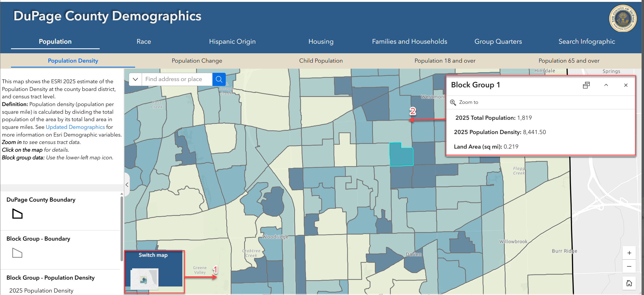Screen dimensions: 644x295
Task: Click in the Find address or place field
Action: coord(177,79)
